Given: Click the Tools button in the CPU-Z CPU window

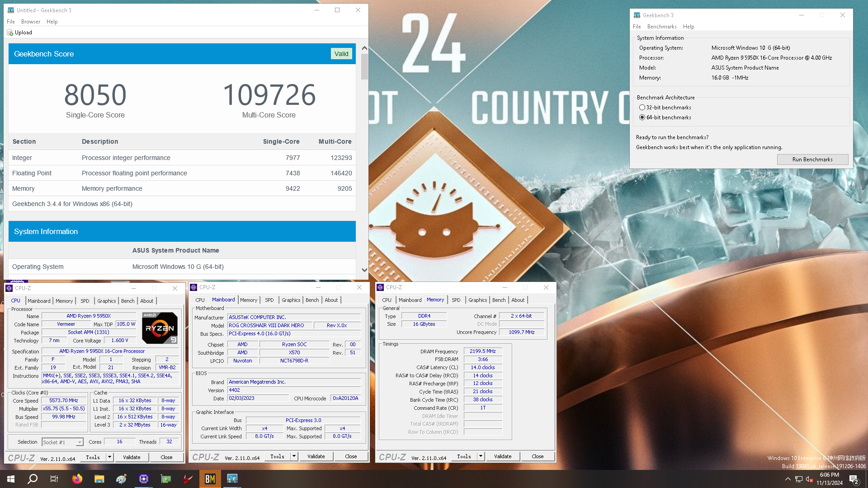Looking at the screenshot, I should [93, 457].
